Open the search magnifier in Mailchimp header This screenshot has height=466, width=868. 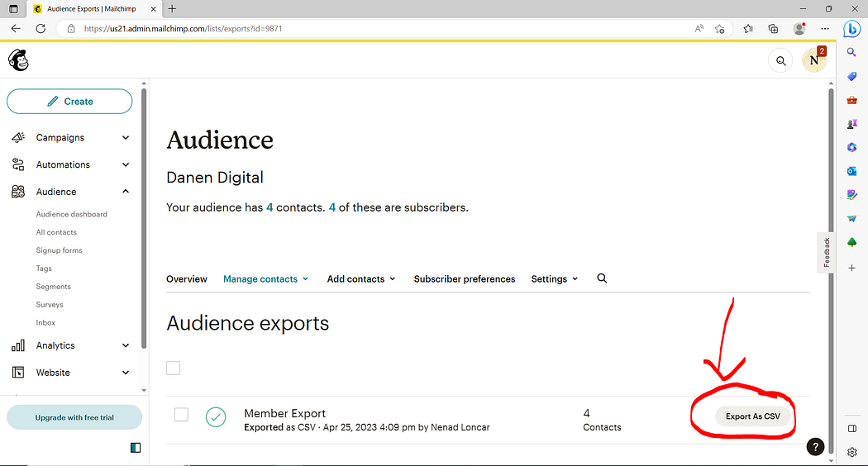pos(780,61)
